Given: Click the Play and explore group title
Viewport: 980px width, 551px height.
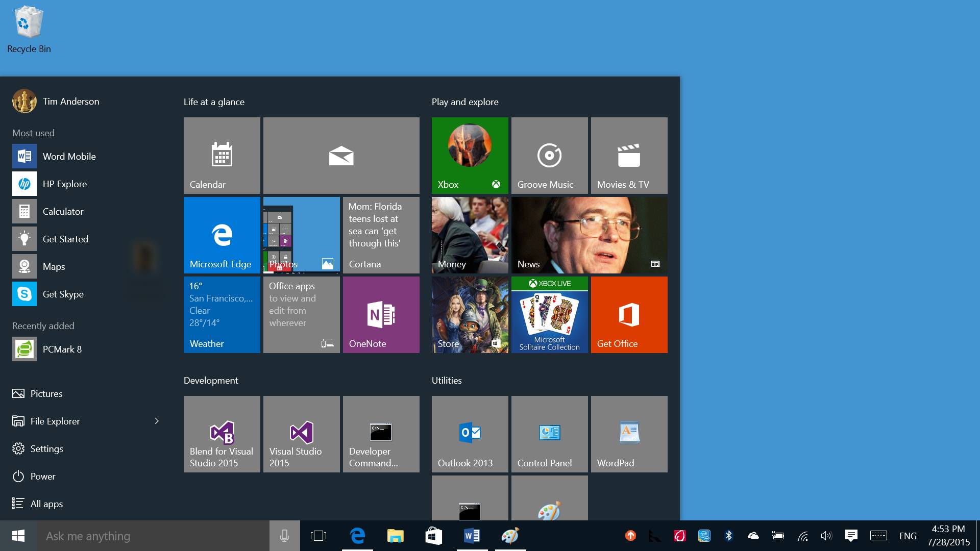Looking at the screenshot, I should [465, 102].
